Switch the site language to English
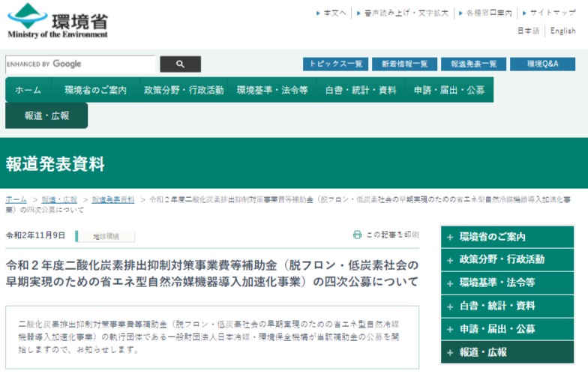The width and height of the screenshot is (588, 374). (562, 31)
